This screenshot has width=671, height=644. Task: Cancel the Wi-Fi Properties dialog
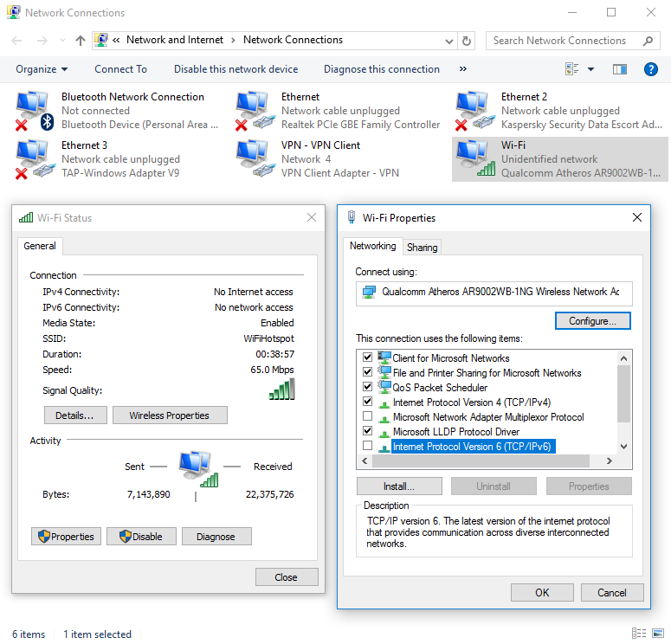(x=612, y=592)
